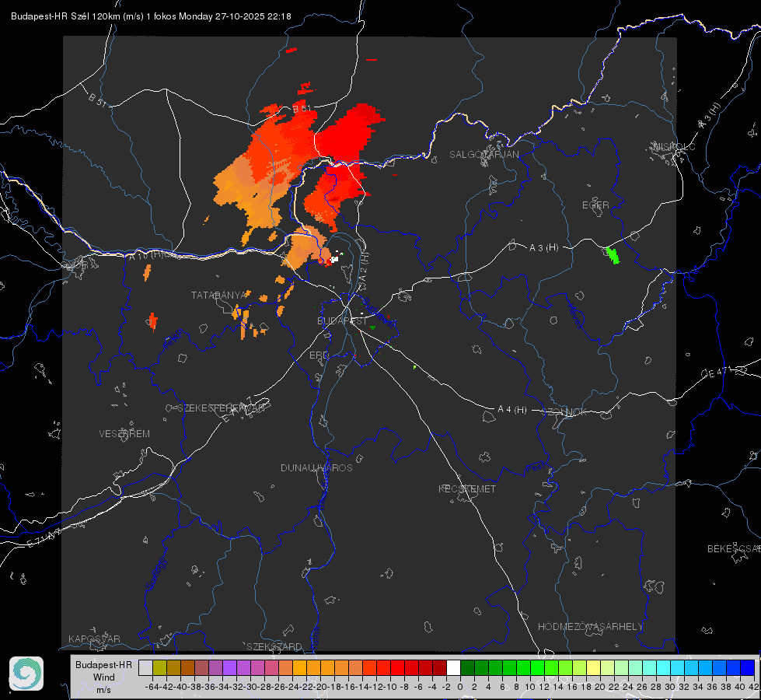Choose the purple swatch between -34 and -32
The height and width of the screenshot is (700, 761).
coord(229,667)
